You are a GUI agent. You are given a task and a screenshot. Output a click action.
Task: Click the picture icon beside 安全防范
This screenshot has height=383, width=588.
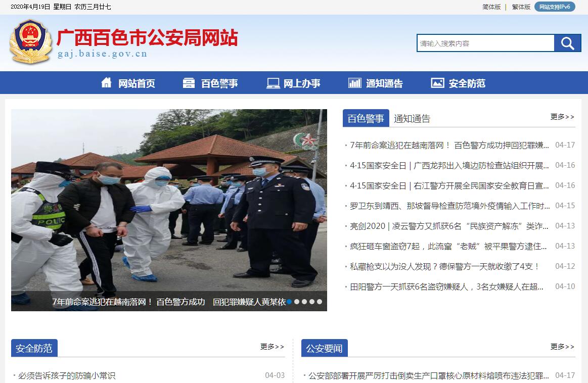[x=438, y=83]
